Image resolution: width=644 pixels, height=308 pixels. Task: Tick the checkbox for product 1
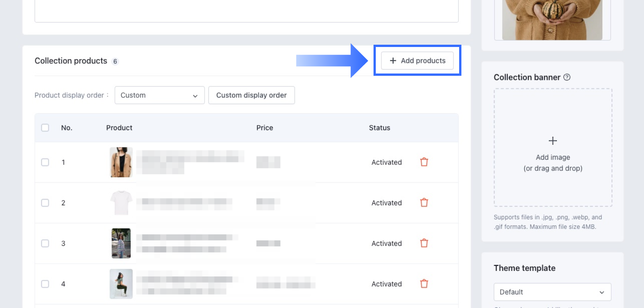pyautogui.click(x=45, y=162)
